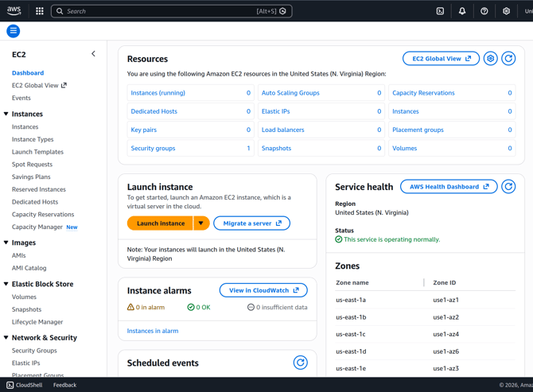Open the top bar settings gear
Image resolution: width=533 pixels, height=392 pixels.
[506, 11]
